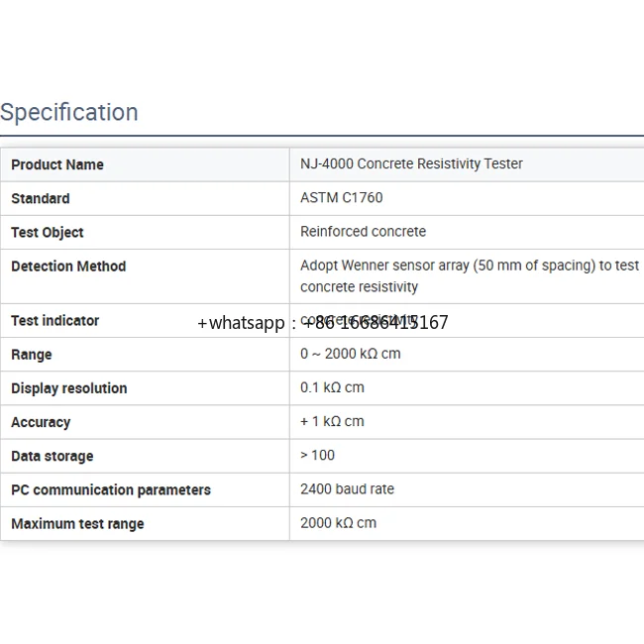This screenshot has height=644, width=644.
Task: Select the Test indicator label
Action: (x=55, y=320)
